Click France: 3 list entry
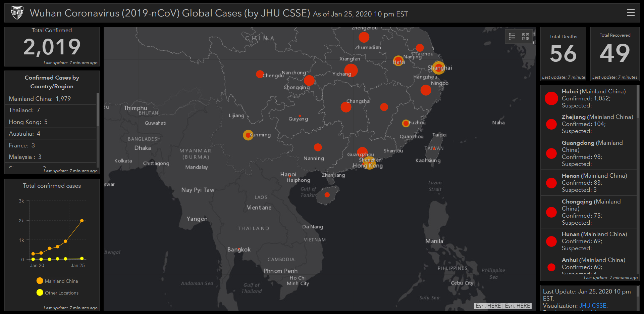Screen dimensions: 644x314 coord(51,145)
